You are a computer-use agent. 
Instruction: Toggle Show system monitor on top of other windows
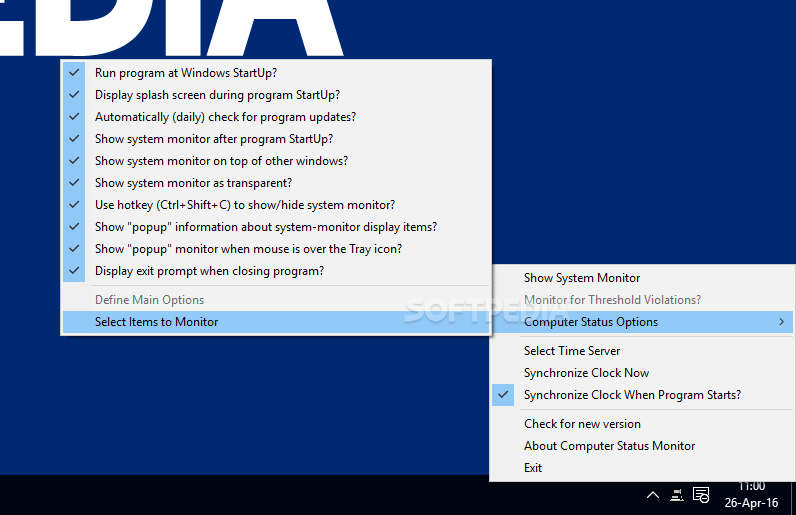276,161
